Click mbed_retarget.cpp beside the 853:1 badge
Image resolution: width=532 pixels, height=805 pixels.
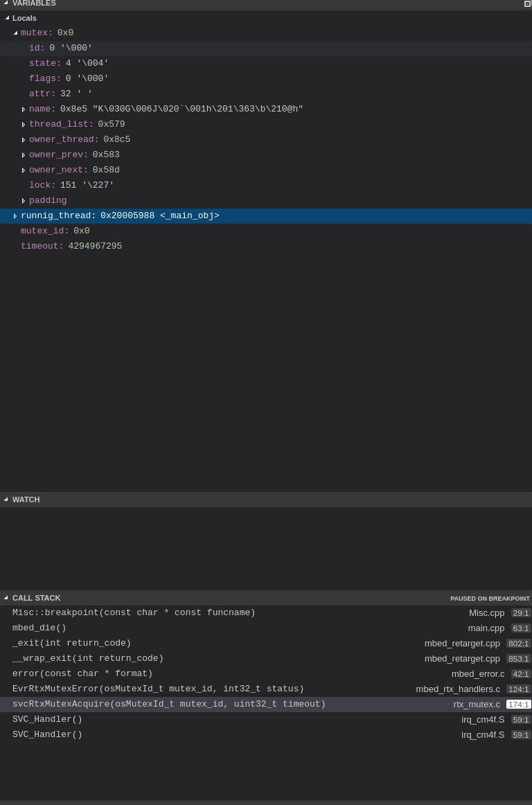[x=462, y=659]
